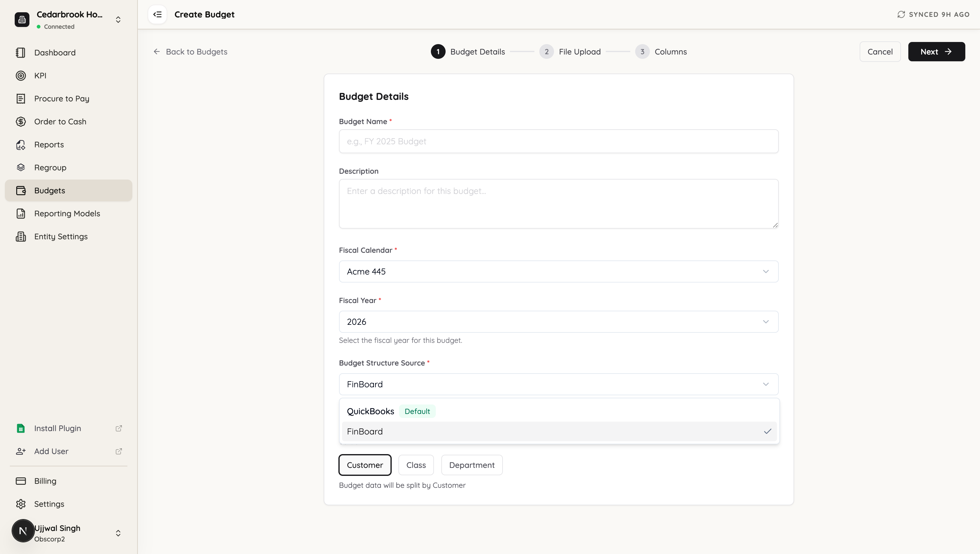This screenshot has height=554, width=980.
Task: Click the Connected status label
Action: click(59, 27)
